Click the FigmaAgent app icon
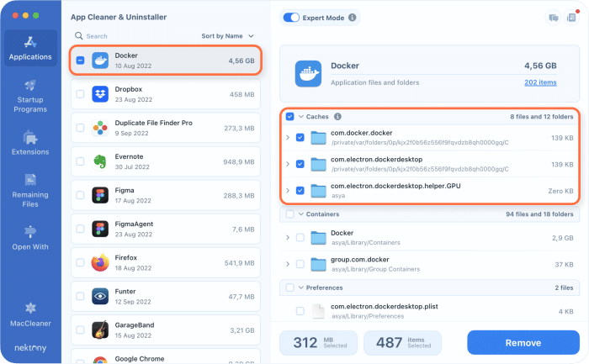Image resolution: width=589 pixels, height=364 pixels. 100,229
